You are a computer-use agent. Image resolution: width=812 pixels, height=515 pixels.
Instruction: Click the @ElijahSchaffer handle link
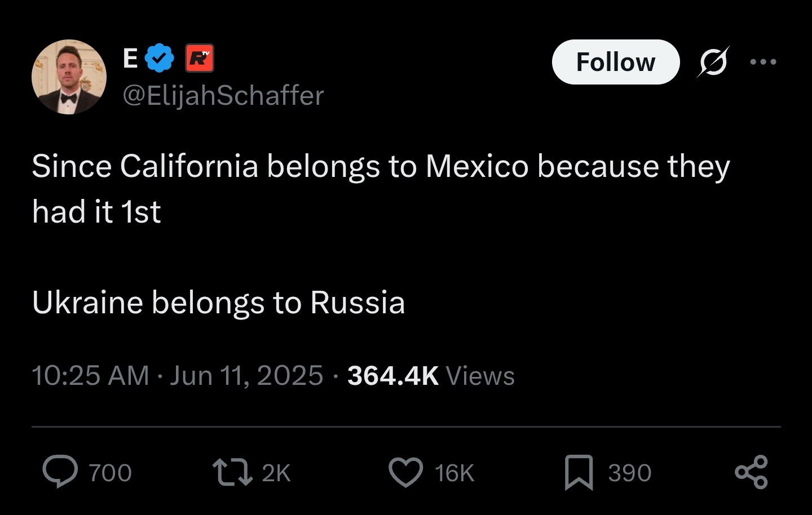tap(223, 95)
